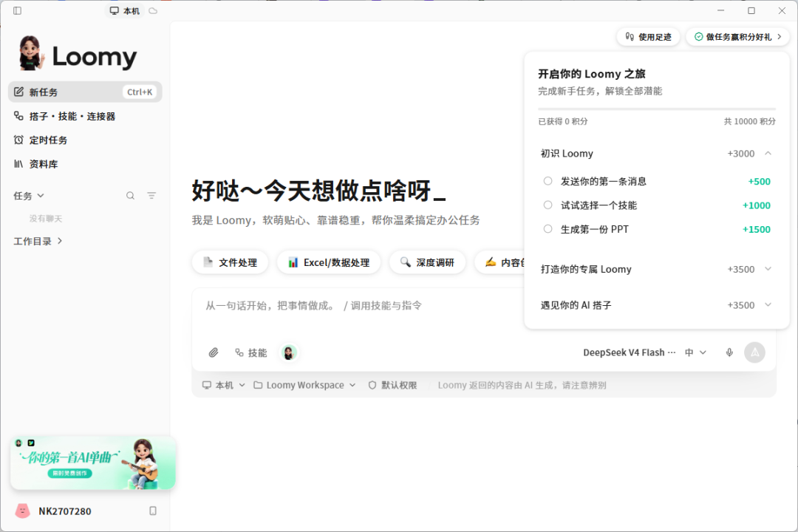The image size is (798, 532).
Task: Choose the Excel/数据处理 quick action
Action: (x=329, y=262)
